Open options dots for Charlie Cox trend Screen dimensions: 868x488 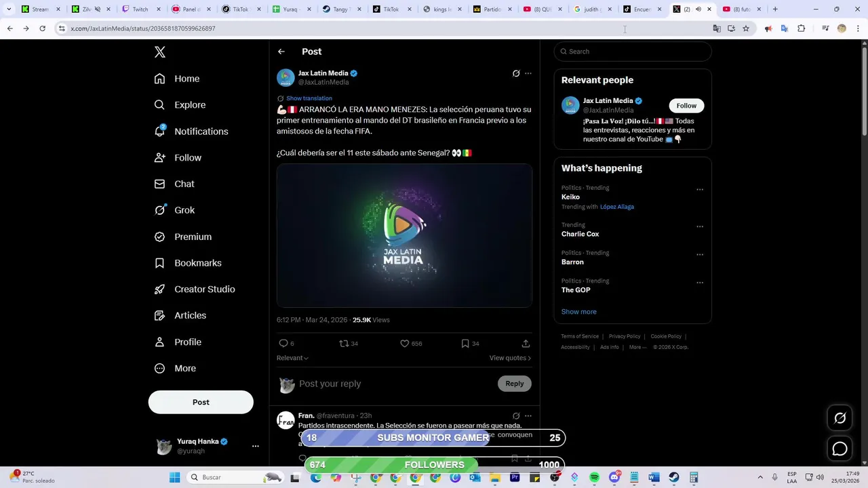[x=700, y=226]
